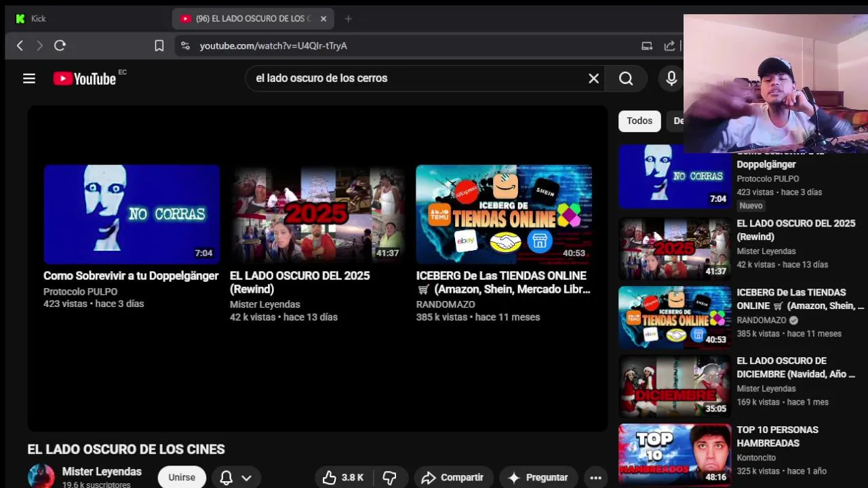This screenshot has height=488, width=868.
Task: Click the Nuevo badge in sidebar
Action: pos(751,205)
